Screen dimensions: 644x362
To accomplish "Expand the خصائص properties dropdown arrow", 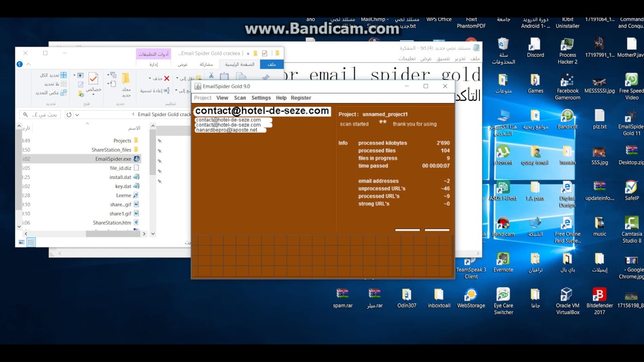I will (x=93, y=95).
